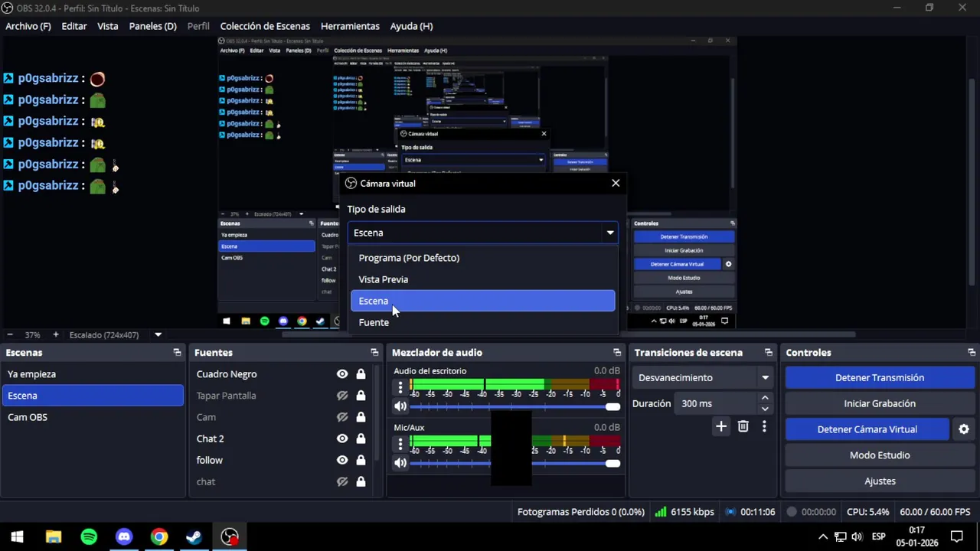Open preview scaling dropdown arrow
The image size is (980, 551).
158,335
